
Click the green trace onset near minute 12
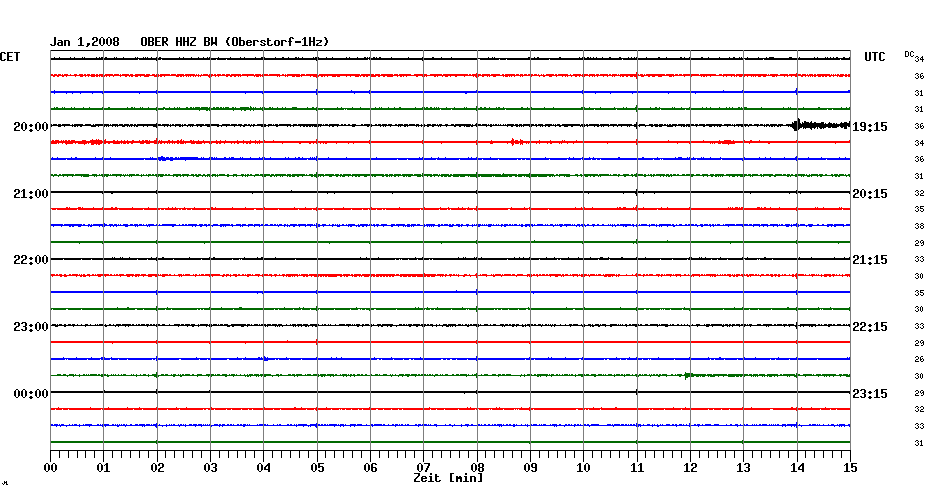pos(687,375)
